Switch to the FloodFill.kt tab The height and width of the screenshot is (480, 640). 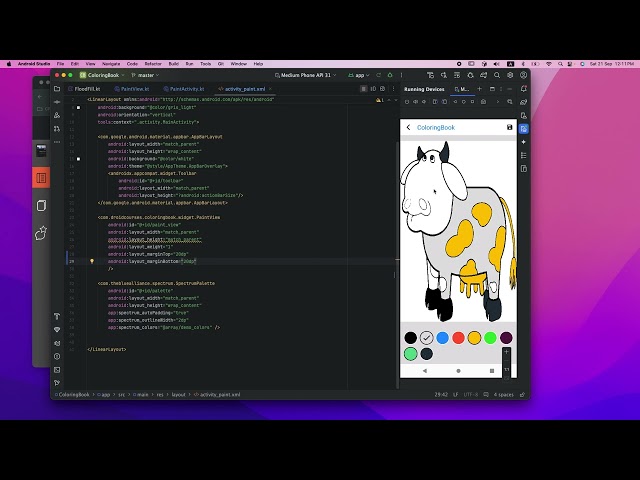(x=84, y=89)
